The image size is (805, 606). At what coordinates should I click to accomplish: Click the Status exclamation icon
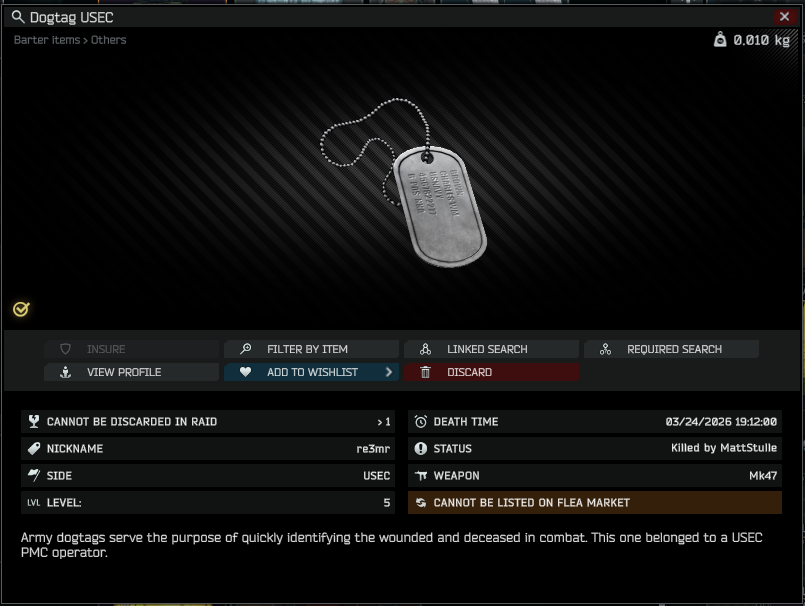[x=420, y=448]
